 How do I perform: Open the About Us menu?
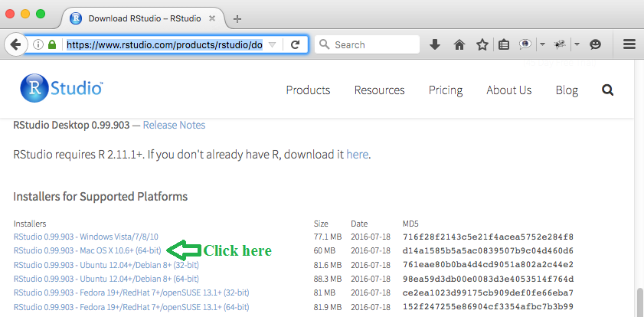click(x=509, y=90)
